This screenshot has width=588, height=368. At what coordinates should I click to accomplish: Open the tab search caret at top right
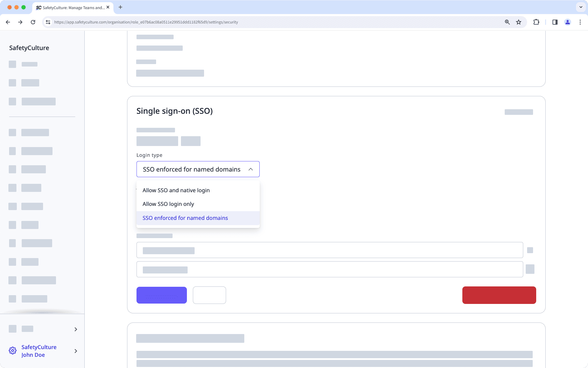580,7
